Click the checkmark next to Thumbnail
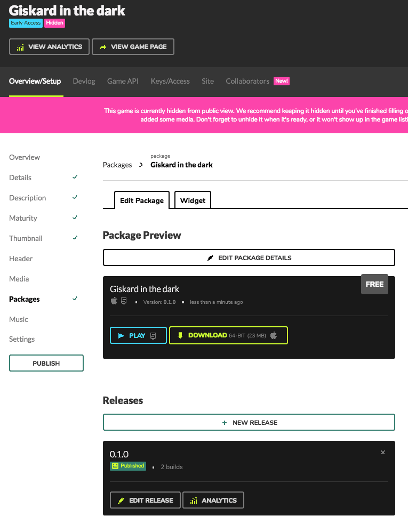408x532 pixels. click(x=75, y=238)
